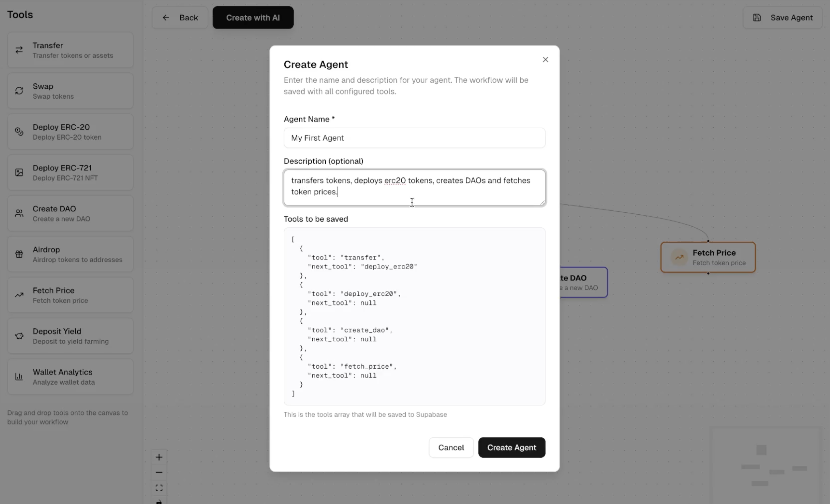Select the Fetch Price node on canvas
Image resolution: width=830 pixels, height=504 pixels.
pyautogui.click(x=708, y=258)
